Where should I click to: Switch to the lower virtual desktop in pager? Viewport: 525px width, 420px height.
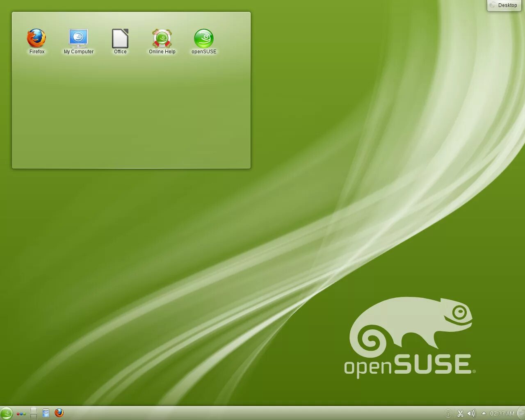(x=34, y=416)
